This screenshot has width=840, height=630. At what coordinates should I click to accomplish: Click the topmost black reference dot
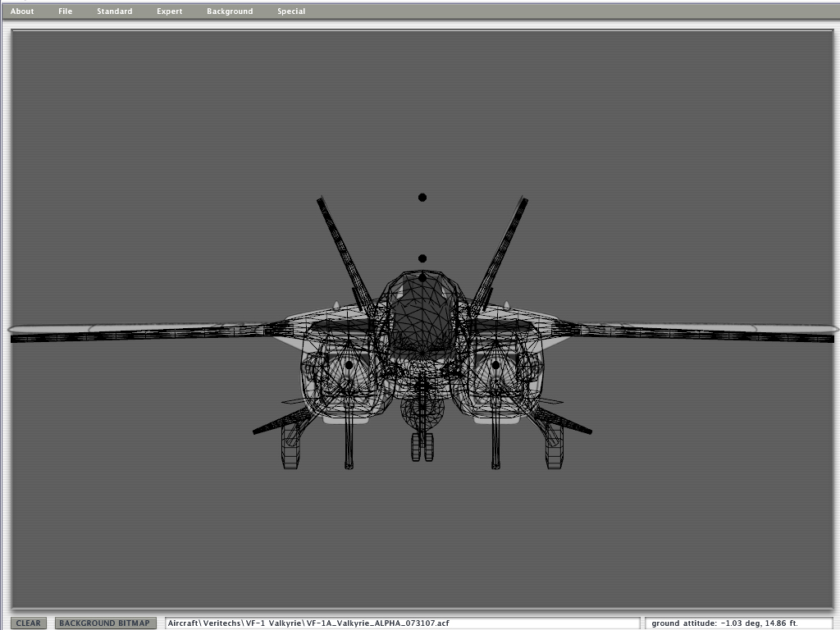[x=422, y=198]
